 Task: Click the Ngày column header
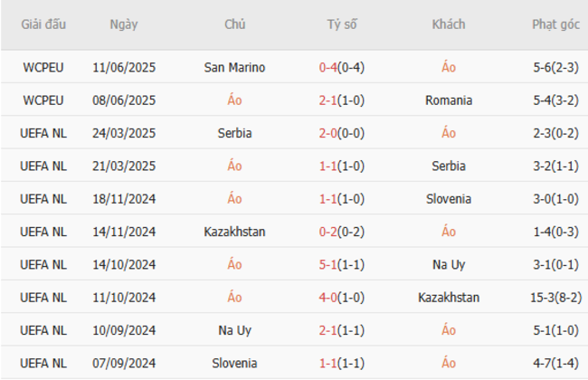[x=124, y=24]
